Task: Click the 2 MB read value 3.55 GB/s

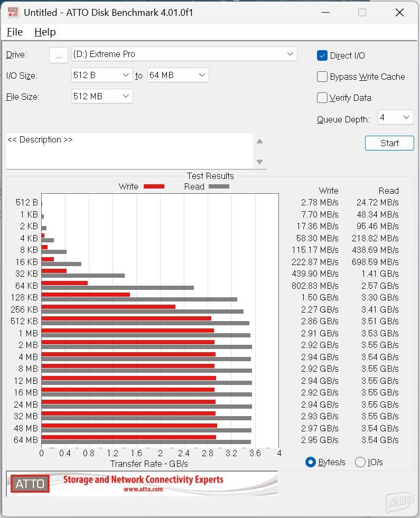Action: tap(380, 345)
